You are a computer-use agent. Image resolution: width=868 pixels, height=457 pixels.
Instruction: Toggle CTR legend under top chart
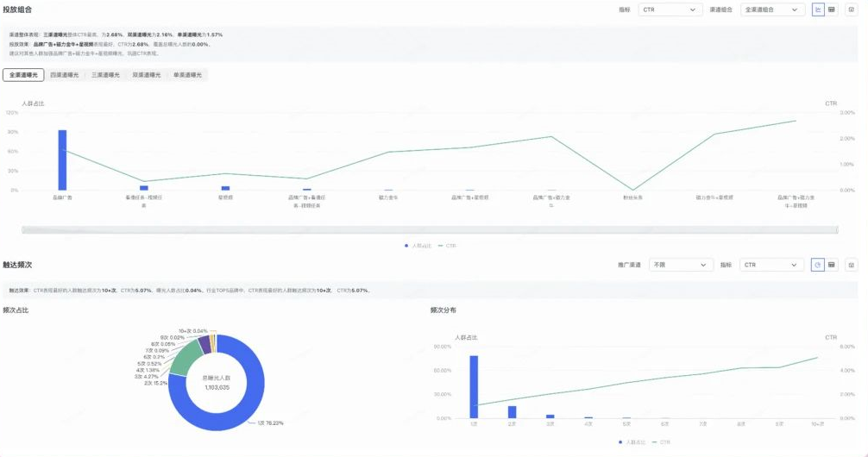pyautogui.click(x=448, y=246)
